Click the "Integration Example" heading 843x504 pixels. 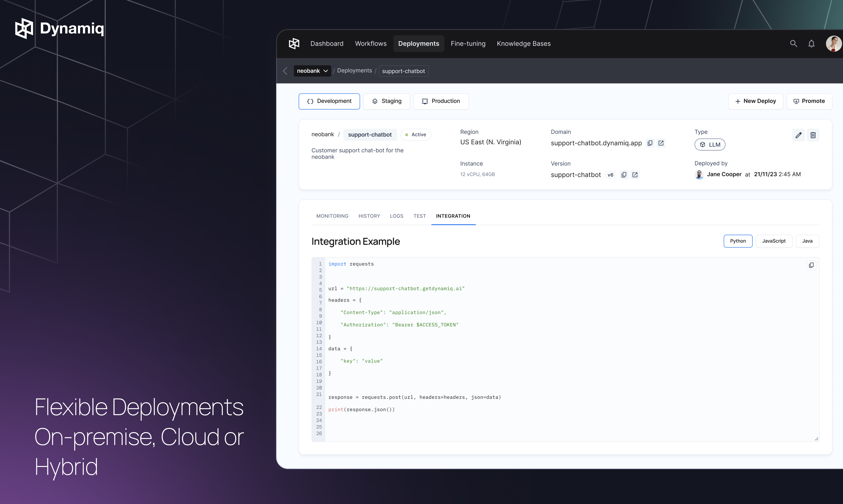pos(356,241)
